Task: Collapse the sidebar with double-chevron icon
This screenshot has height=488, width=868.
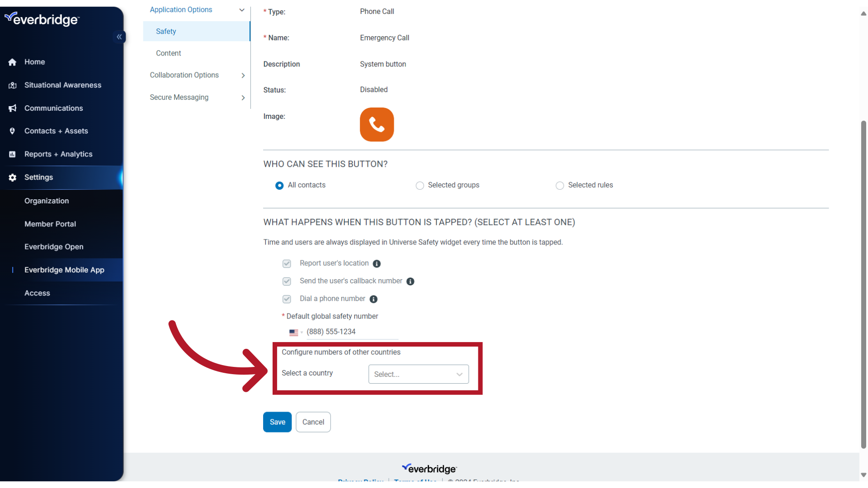Action: tap(119, 37)
